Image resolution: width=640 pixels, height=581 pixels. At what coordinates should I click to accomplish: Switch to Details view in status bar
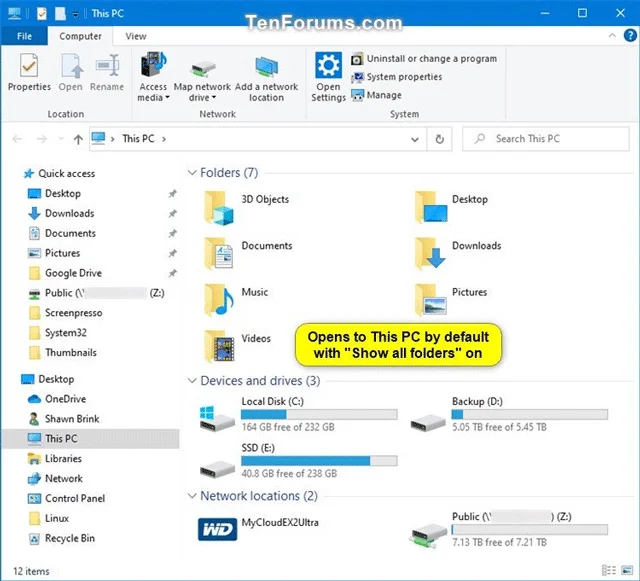click(x=609, y=570)
